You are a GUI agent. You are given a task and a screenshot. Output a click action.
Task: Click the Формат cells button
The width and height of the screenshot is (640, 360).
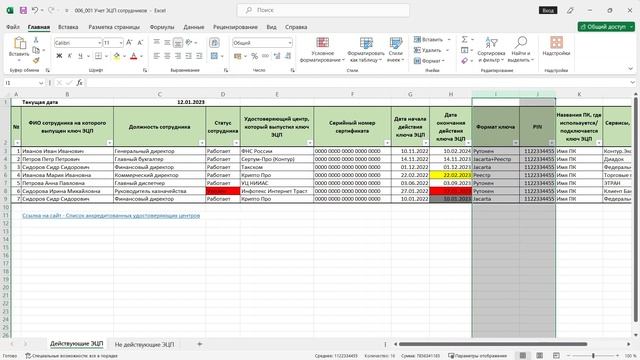coord(429,61)
